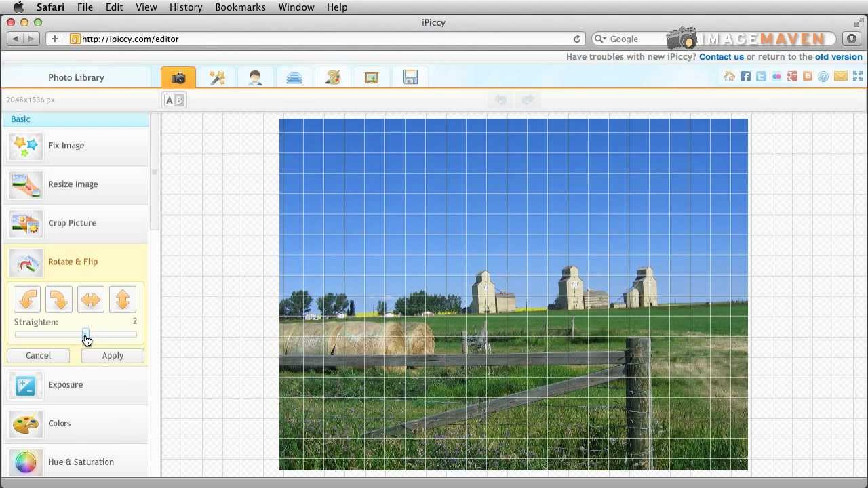868x488 pixels.
Task: Follow the old version link
Action: pos(839,57)
